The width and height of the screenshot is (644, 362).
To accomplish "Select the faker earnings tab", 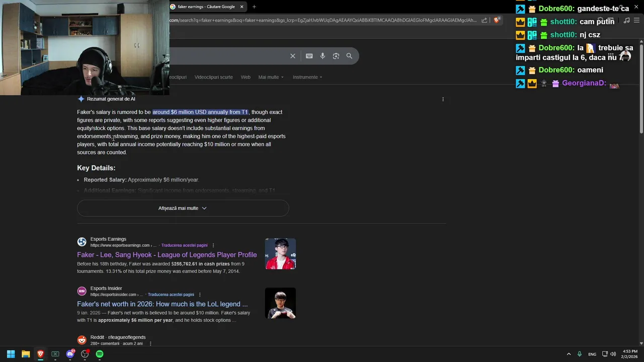I will 206,7.
